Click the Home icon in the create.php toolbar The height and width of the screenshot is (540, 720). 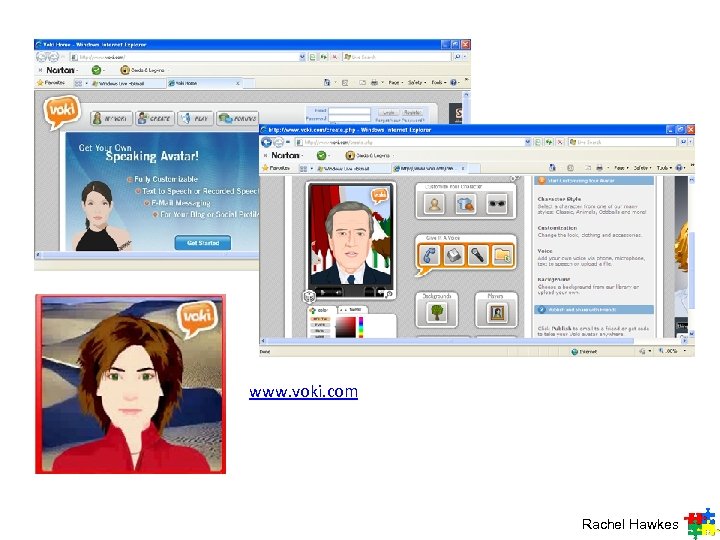(x=552, y=168)
